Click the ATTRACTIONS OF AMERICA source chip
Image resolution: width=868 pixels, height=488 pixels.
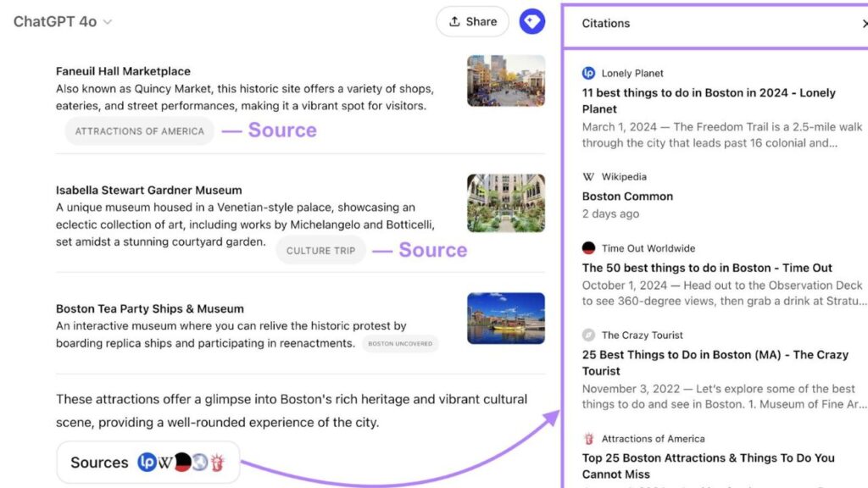[x=140, y=131]
